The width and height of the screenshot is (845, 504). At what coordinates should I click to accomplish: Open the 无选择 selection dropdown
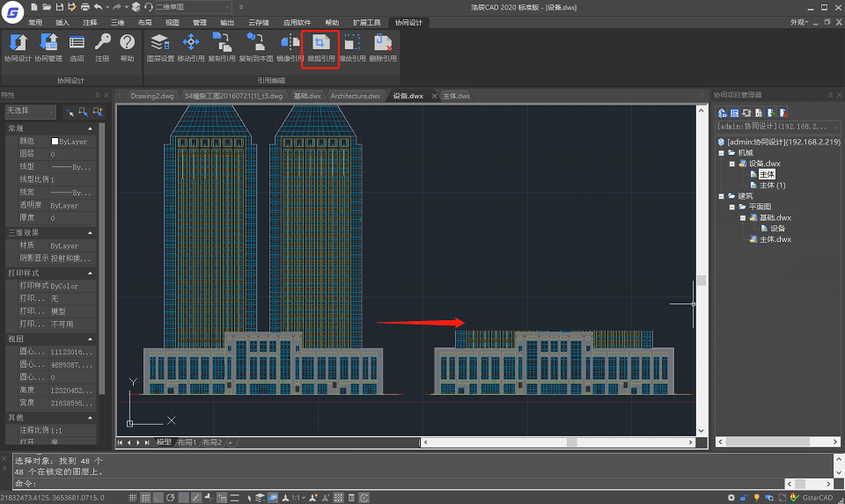30,111
